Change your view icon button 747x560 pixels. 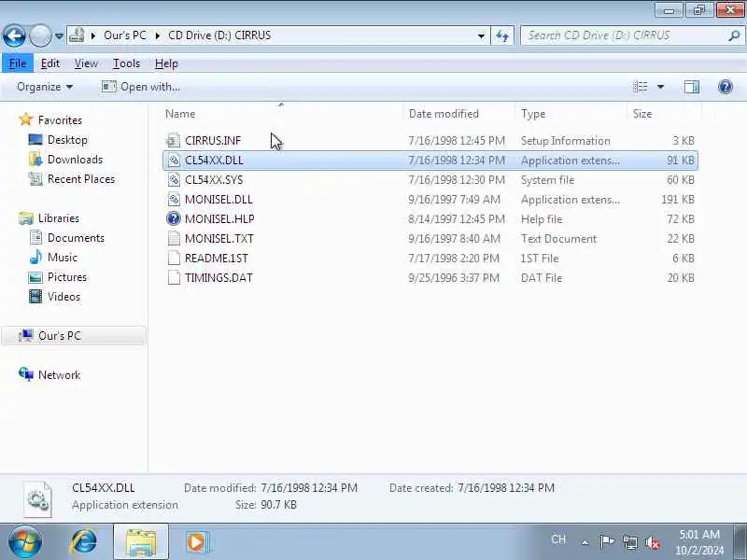pyautogui.click(x=641, y=87)
